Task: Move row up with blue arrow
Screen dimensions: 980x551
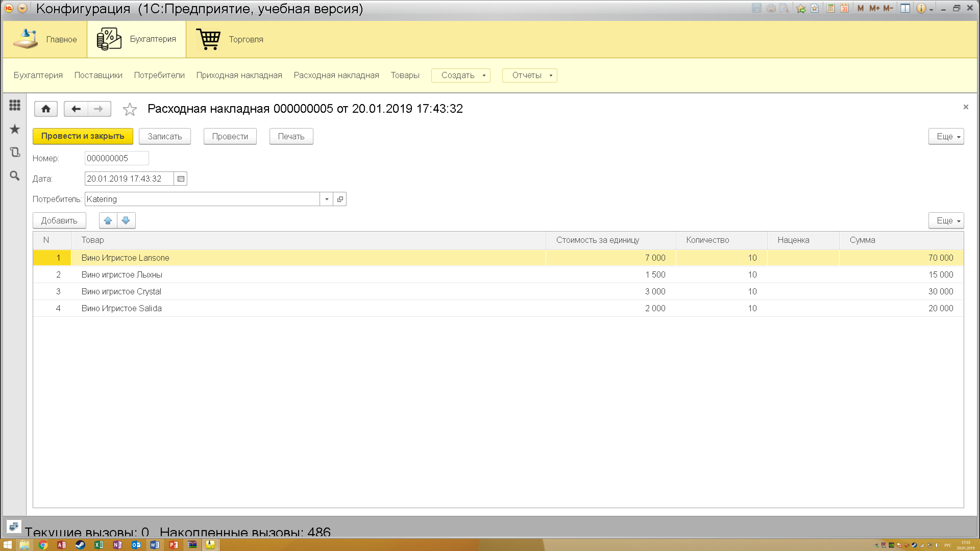Action: click(x=108, y=221)
